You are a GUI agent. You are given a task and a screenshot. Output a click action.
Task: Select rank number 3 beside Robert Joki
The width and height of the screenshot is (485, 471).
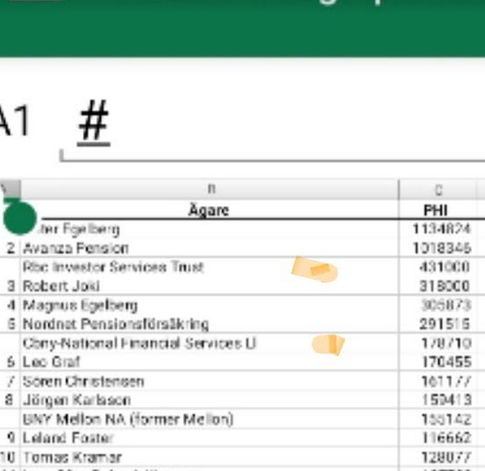point(10,286)
